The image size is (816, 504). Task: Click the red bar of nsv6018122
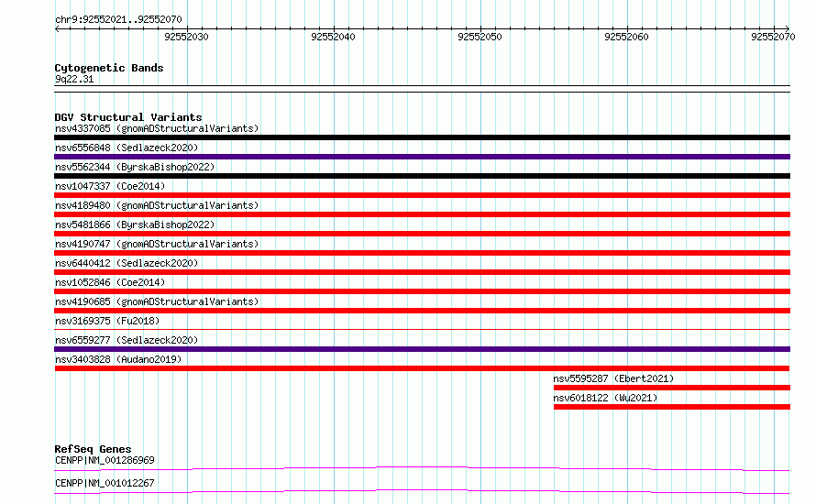point(672,407)
